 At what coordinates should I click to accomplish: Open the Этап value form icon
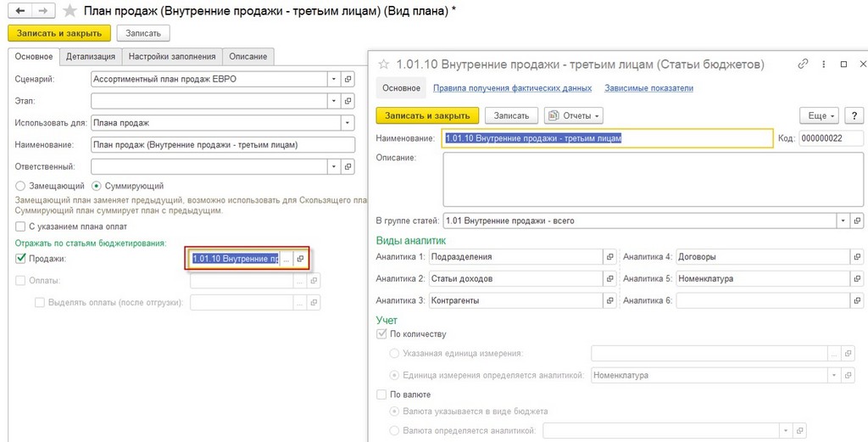click(x=348, y=101)
